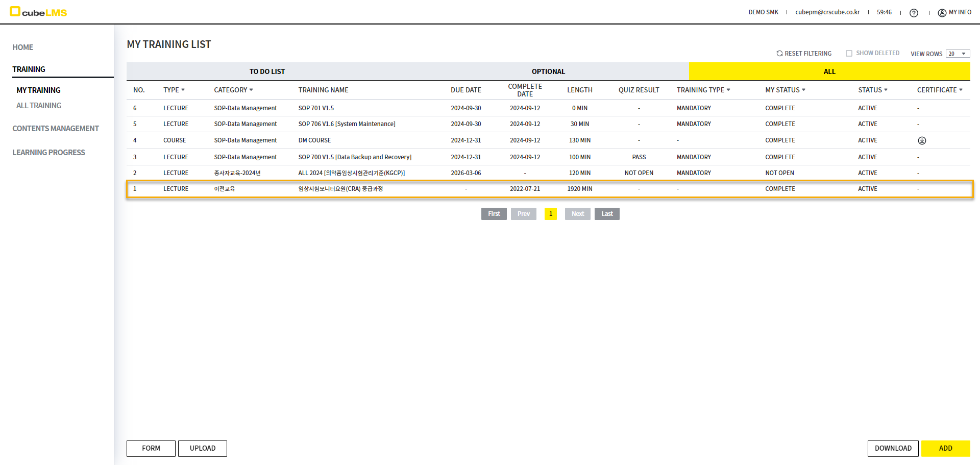This screenshot has height=465, width=980.
Task: Go to All Training in sidebar
Action: [x=39, y=106]
